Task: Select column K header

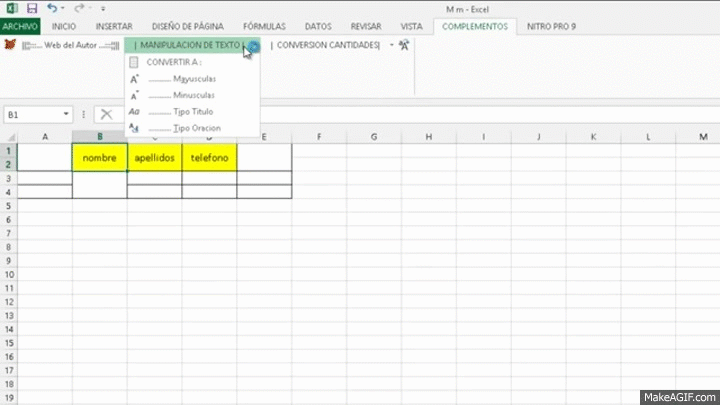Action: tap(593, 137)
